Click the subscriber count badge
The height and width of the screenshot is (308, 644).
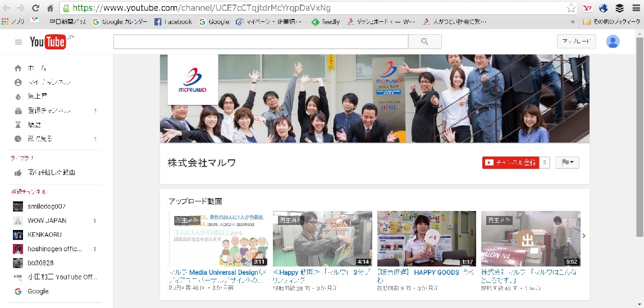(x=545, y=163)
